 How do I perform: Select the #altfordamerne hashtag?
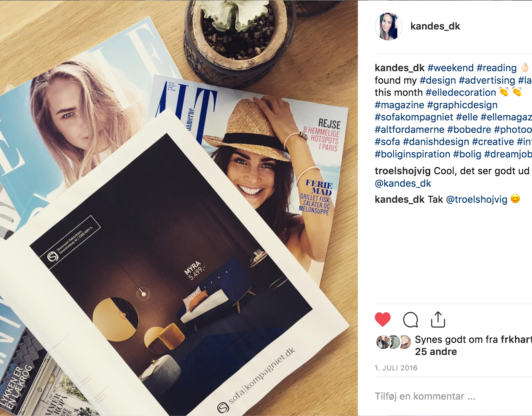pyautogui.click(x=410, y=130)
